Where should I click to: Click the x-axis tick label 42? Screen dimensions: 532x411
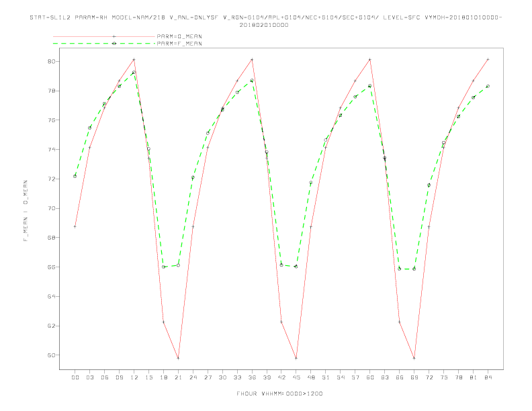pos(281,377)
